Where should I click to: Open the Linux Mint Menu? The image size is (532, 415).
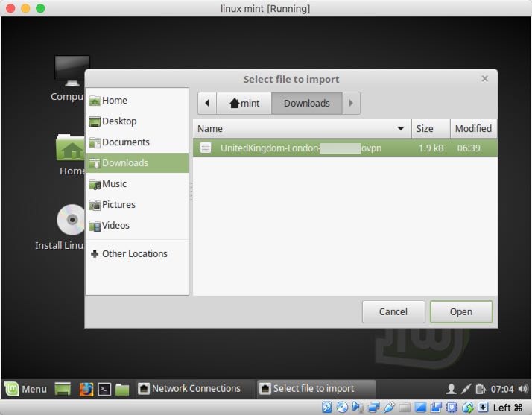(25, 389)
